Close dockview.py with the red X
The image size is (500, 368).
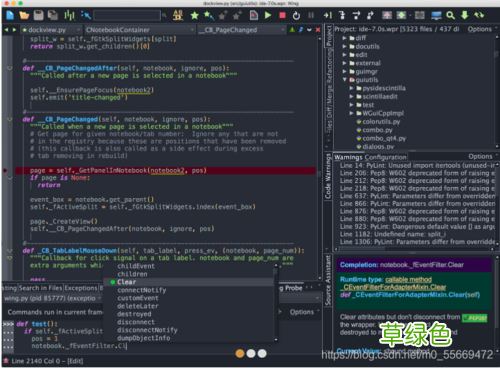click(x=318, y=30)
